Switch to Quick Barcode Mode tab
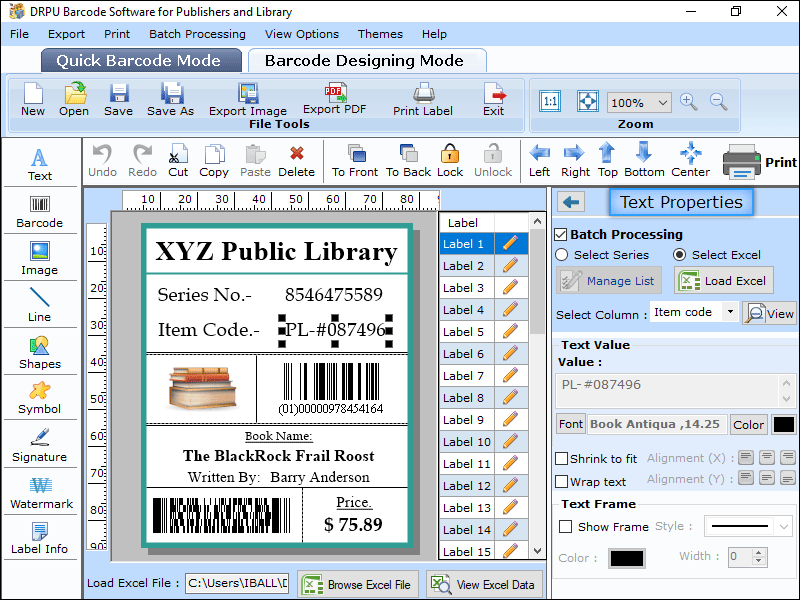The image size is (800, 600). tap(141, 61)
